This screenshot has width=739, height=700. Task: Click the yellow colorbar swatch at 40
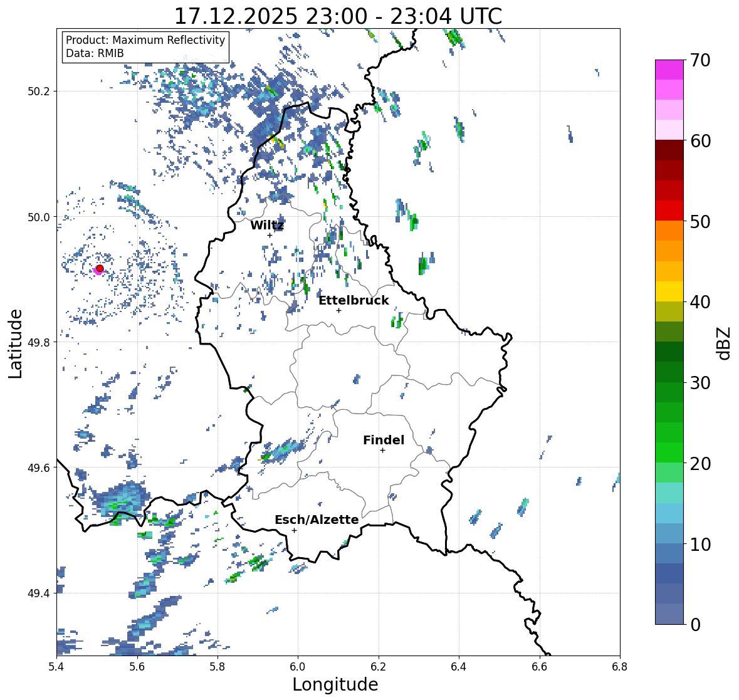click(669, 291)
